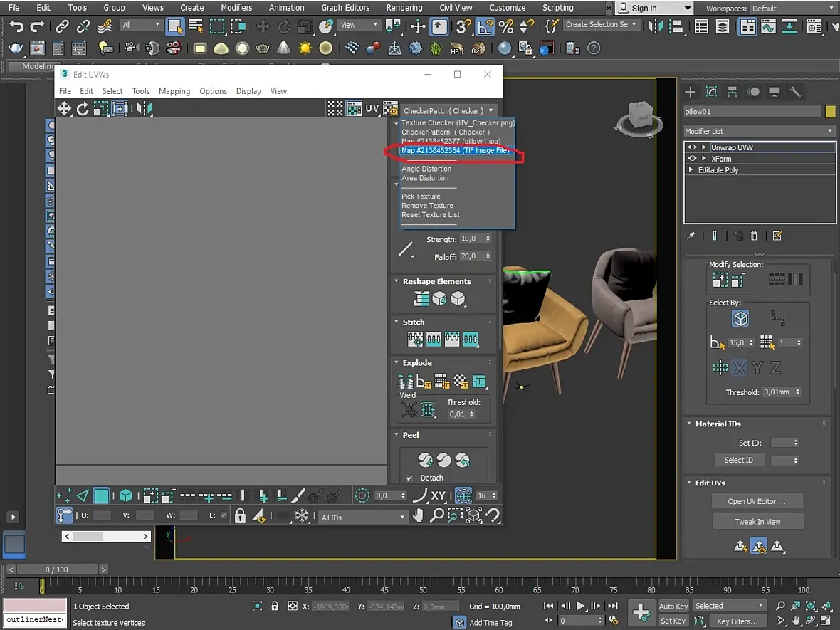The width and height of the screenshot is (840, 630).
Task: Click the Pan hand tool in UV editor
Action: [419, 516]
